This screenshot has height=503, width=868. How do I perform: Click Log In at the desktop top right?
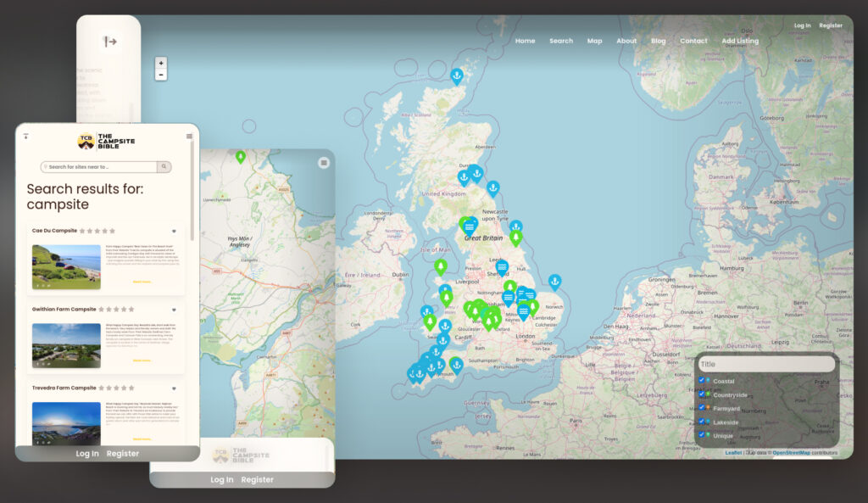click(802, 25)
